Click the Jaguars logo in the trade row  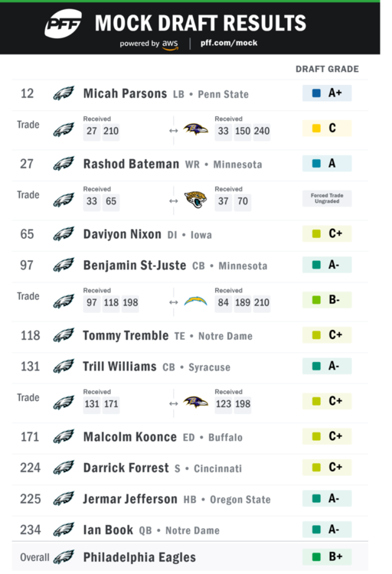195,200
